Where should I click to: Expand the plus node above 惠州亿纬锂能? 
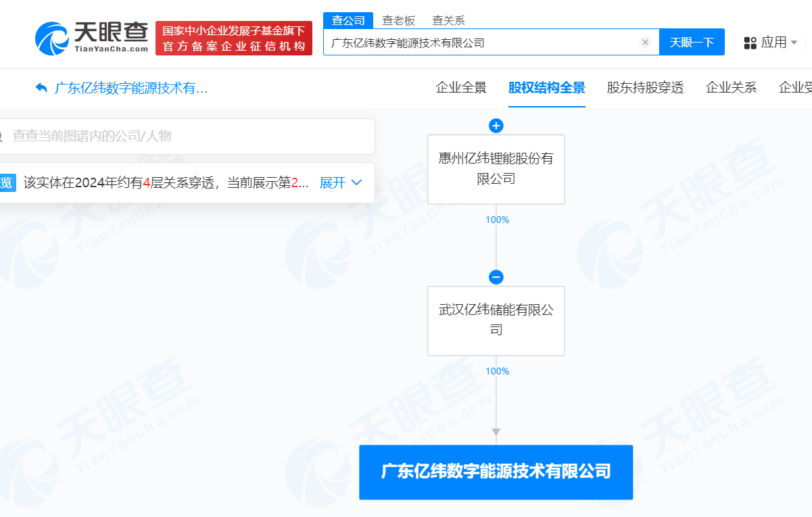tap(496, 126)
